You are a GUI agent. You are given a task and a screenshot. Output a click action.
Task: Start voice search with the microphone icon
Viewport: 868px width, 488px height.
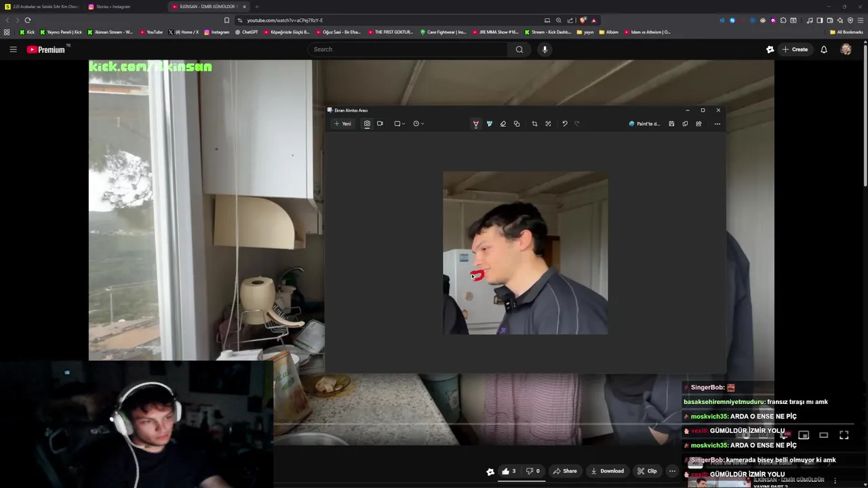coord(545,49)
